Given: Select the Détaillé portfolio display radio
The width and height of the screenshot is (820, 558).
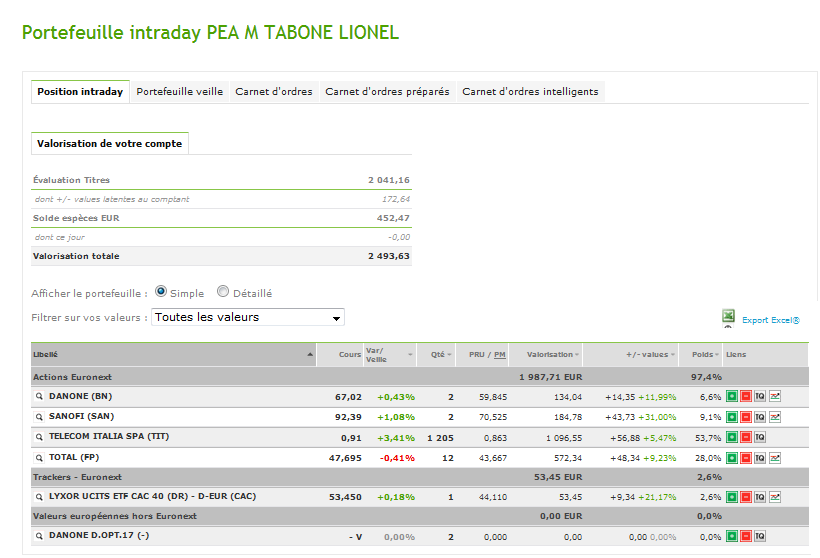Looking at the screenshot, I should [223, 291].
